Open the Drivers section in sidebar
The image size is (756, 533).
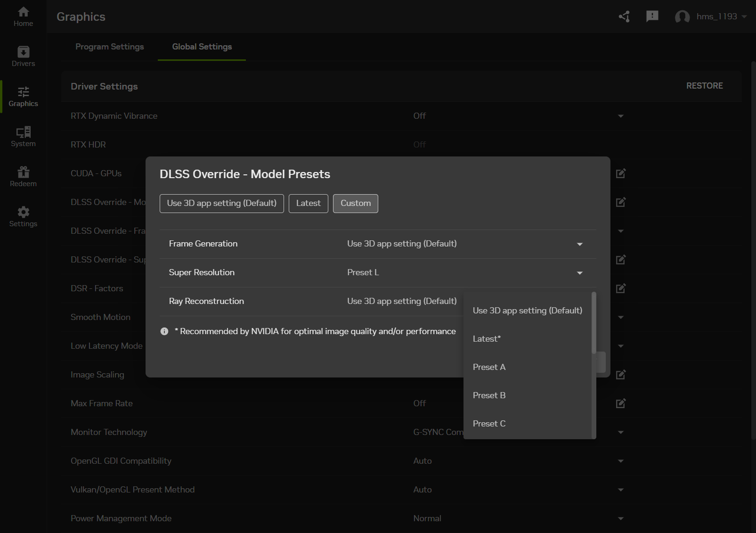point(23,56)
